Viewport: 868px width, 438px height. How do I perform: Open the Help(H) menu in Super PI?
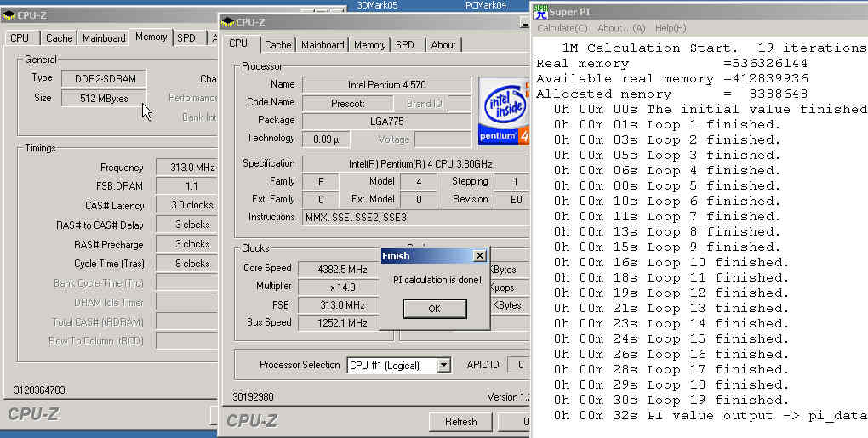(671, 28)
